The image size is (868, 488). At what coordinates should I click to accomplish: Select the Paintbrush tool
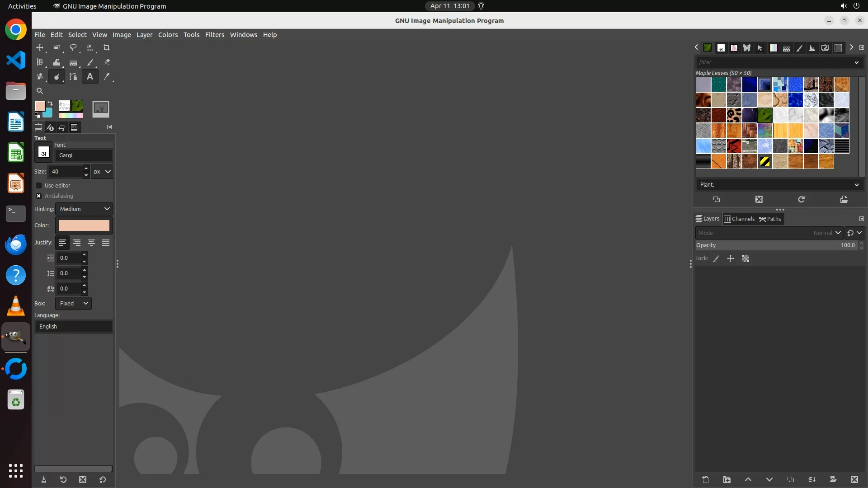90,62
